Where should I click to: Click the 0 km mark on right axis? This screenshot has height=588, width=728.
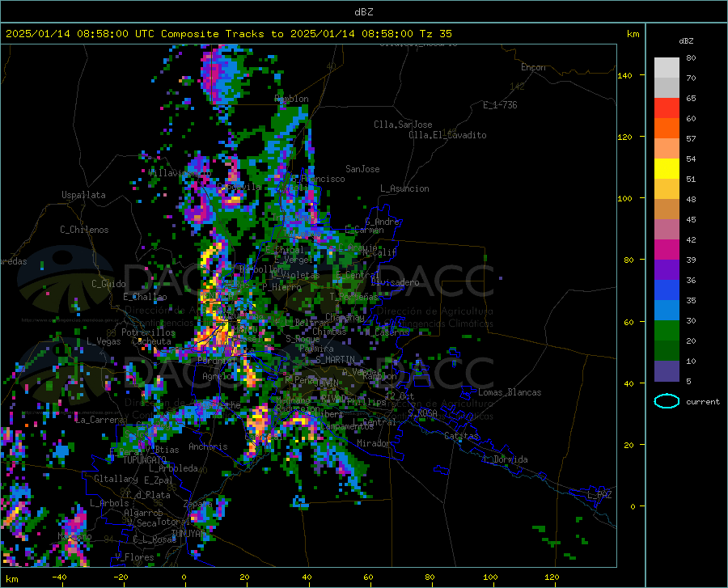pyautogui.click(x=633, y=506)
